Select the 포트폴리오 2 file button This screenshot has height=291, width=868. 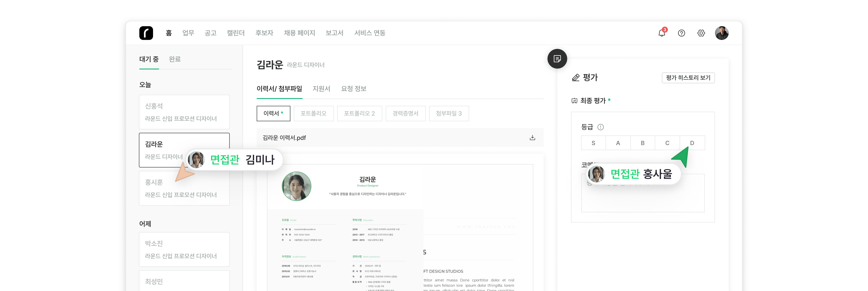[x=359, y=113]
